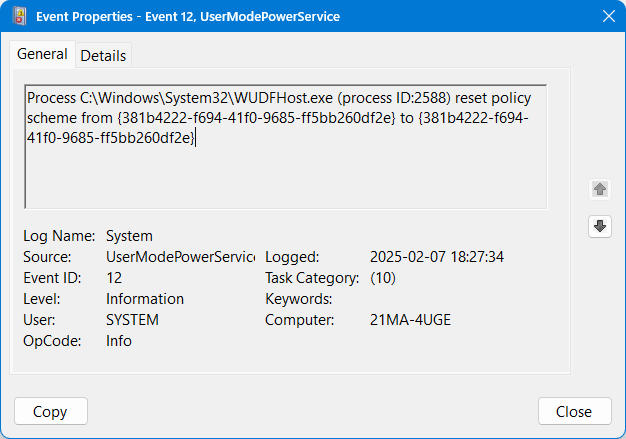Click the Level value Information
The width and height of the screenshot is (626, 439).
pos(145,299)
